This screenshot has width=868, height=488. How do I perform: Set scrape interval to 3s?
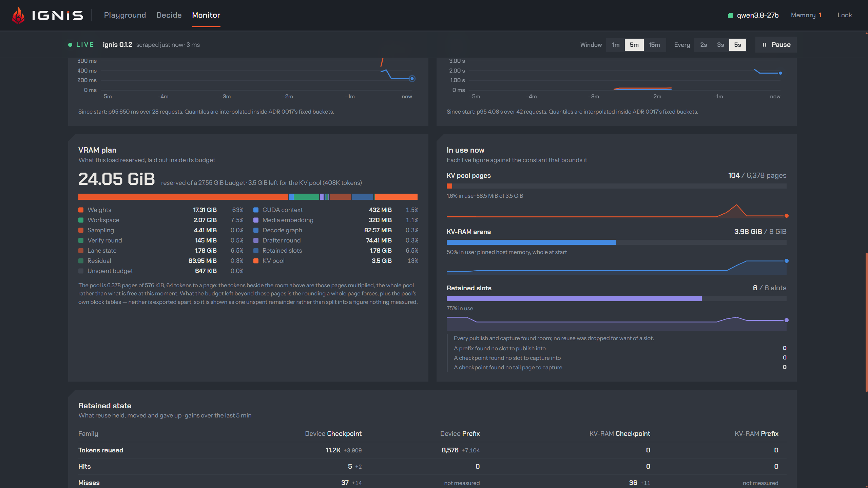[720, 45]
